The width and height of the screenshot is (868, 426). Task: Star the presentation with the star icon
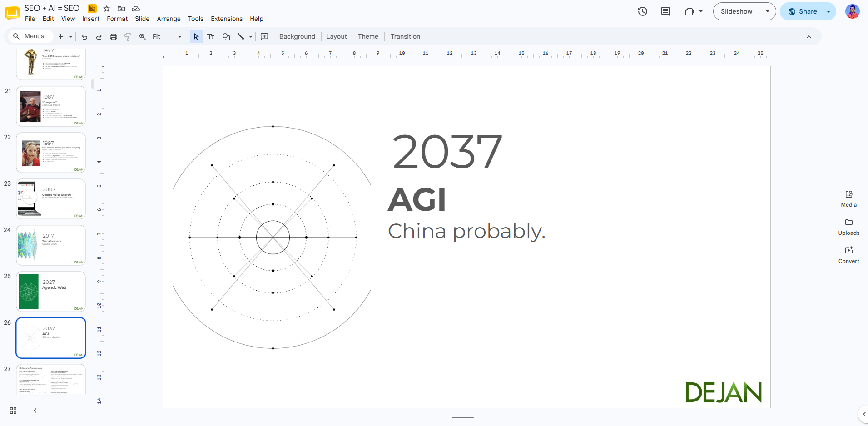(x=107, y=9)
